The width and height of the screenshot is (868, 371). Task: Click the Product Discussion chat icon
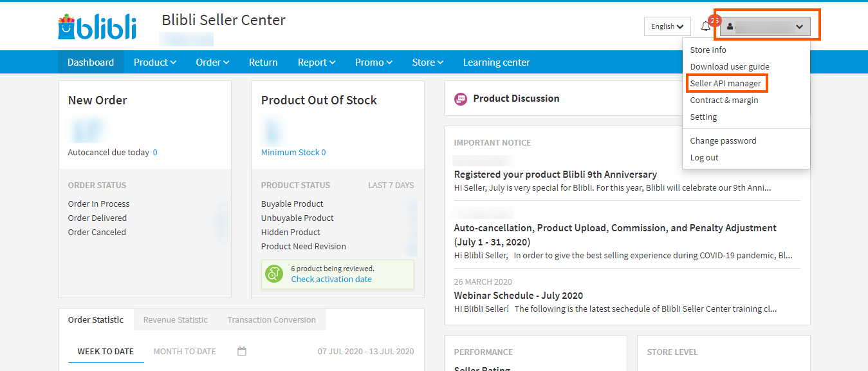pos(461,99)
